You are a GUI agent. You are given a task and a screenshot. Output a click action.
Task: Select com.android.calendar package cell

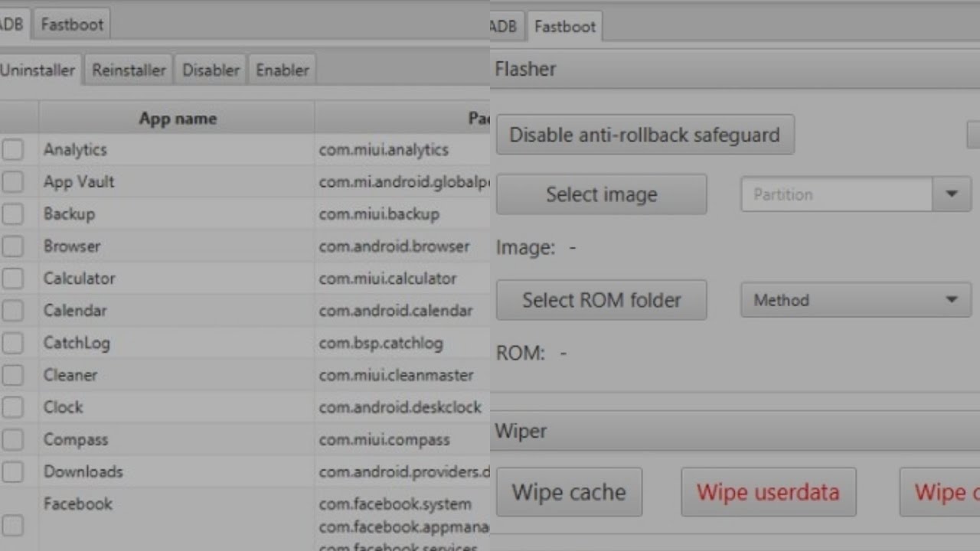396,311
